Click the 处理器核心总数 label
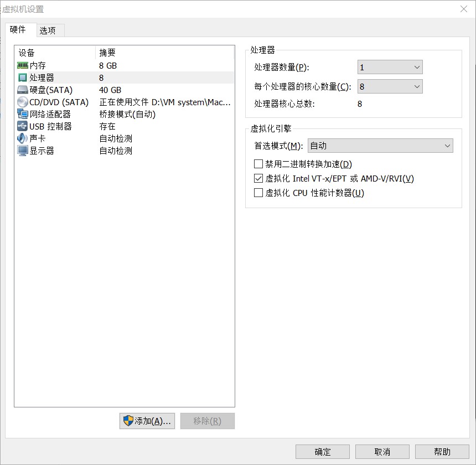Image resolution: width=476 pixels, height=465 pixels. pyautogui.click(x=284, y=104)
